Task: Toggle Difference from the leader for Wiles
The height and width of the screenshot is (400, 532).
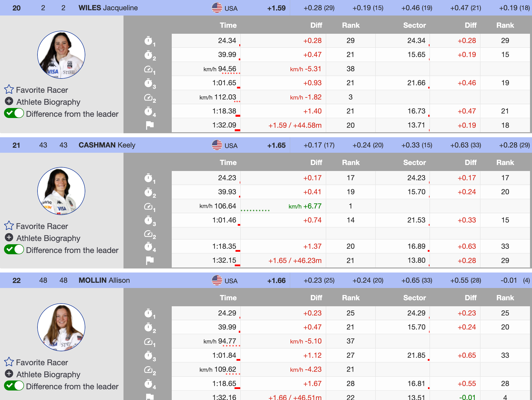Action: pos(14,113)
